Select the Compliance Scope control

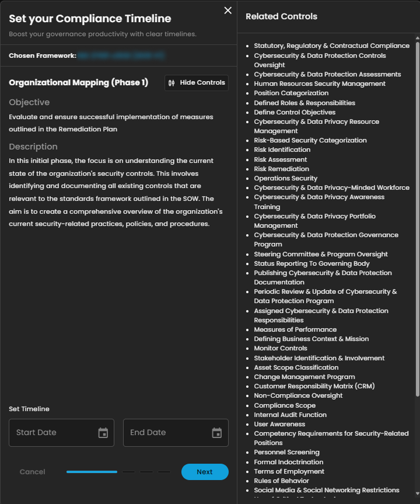285,405
